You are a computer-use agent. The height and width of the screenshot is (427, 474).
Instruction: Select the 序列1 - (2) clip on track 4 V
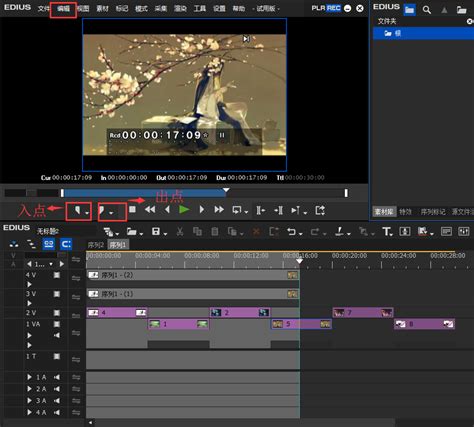coord(193,275)
